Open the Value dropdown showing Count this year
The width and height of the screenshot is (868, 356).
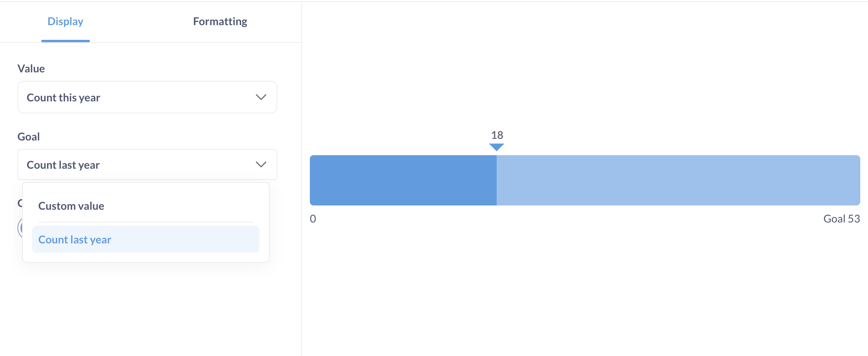(147, 97)
